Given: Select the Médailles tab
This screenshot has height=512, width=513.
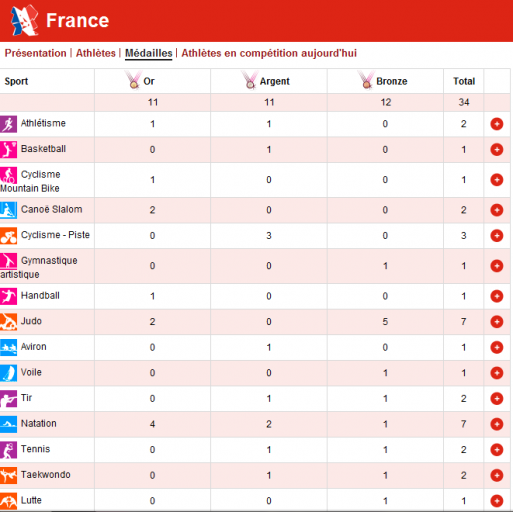Looking at the screenshot, I should (148, 53).
